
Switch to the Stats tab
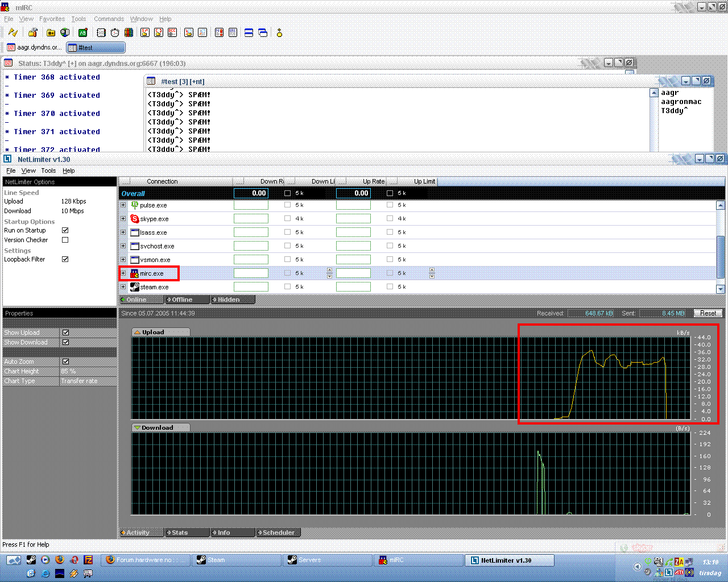(187, 533)
